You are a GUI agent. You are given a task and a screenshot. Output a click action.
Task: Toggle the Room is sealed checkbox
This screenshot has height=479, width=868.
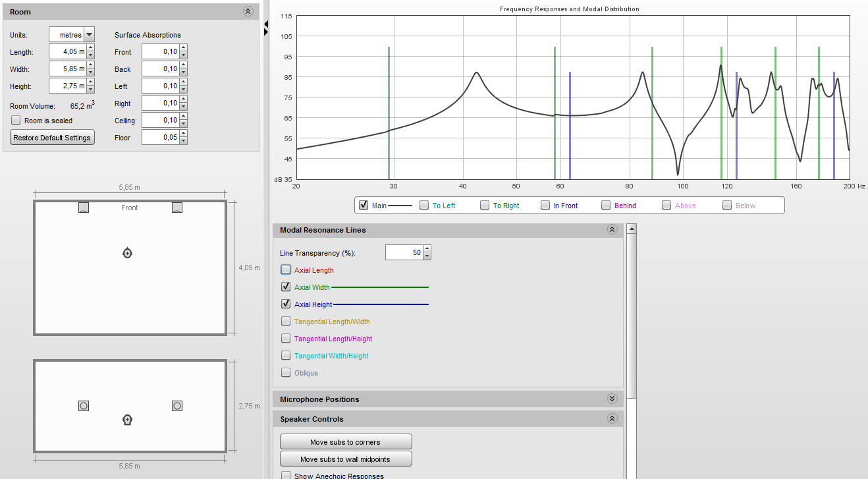coord(16,121)
